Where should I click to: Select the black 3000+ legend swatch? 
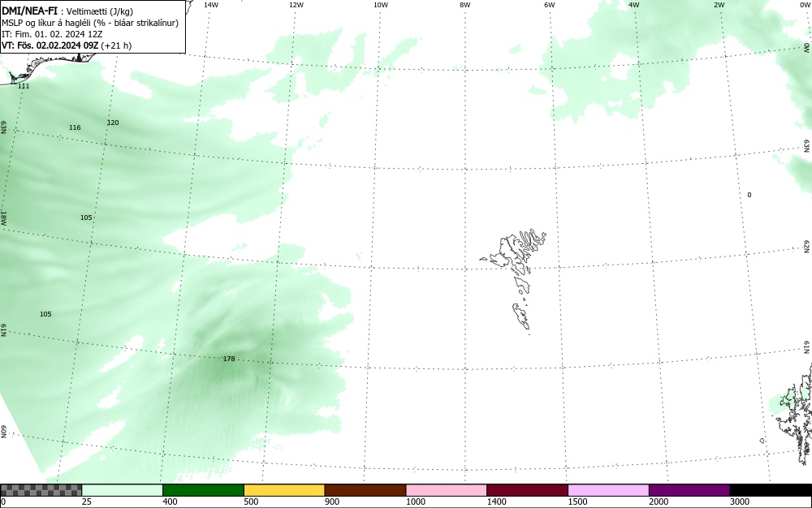[771, 490]
